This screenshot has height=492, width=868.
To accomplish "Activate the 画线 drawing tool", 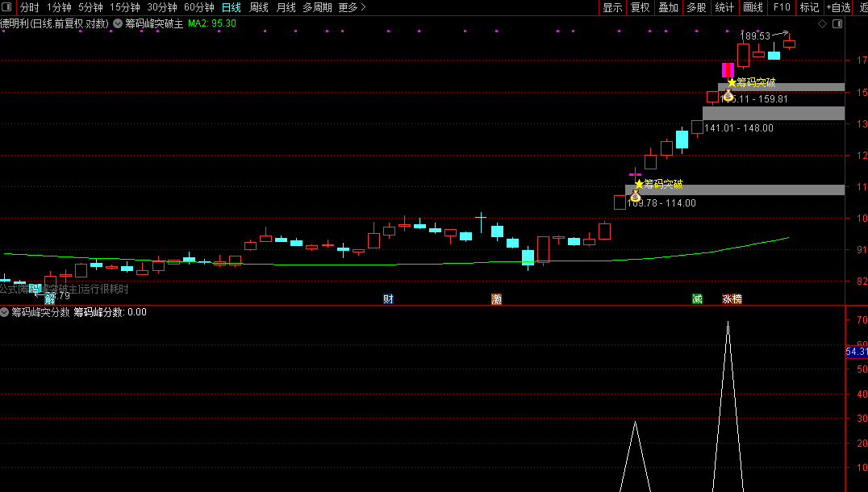I will pos(753,7).
